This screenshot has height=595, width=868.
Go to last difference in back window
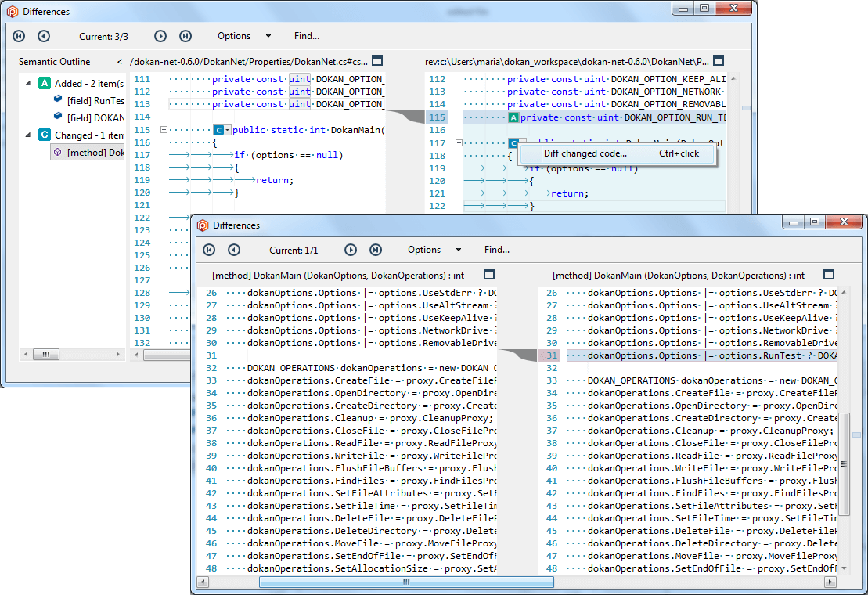coord(185,36)
